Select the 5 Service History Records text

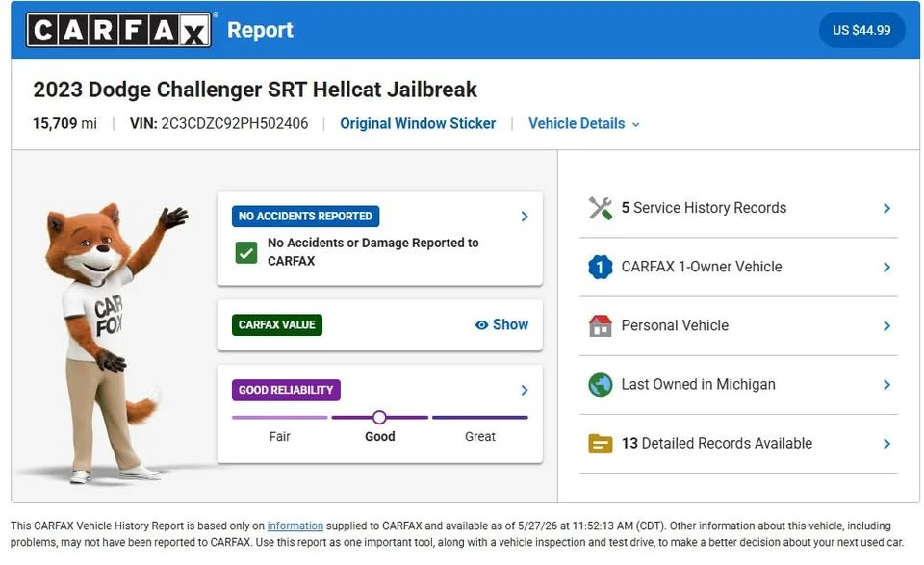pyautogui.click(x=704, y=208)
